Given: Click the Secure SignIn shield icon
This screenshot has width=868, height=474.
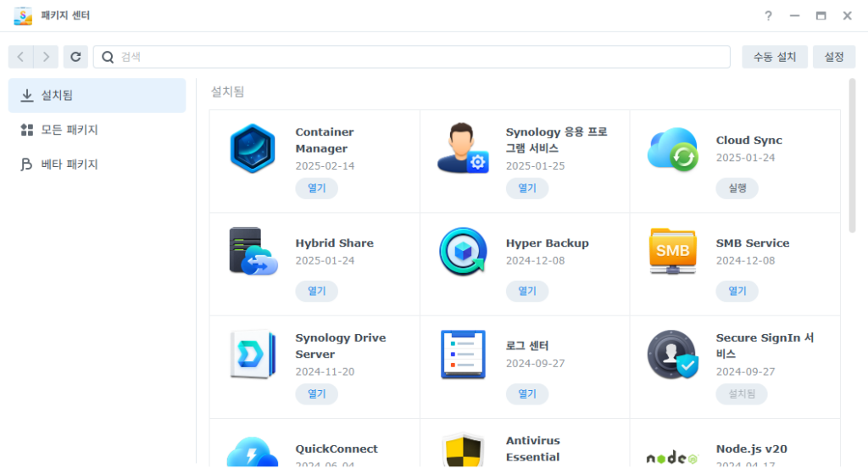Looking at the screenshot, I should (672, 354).
